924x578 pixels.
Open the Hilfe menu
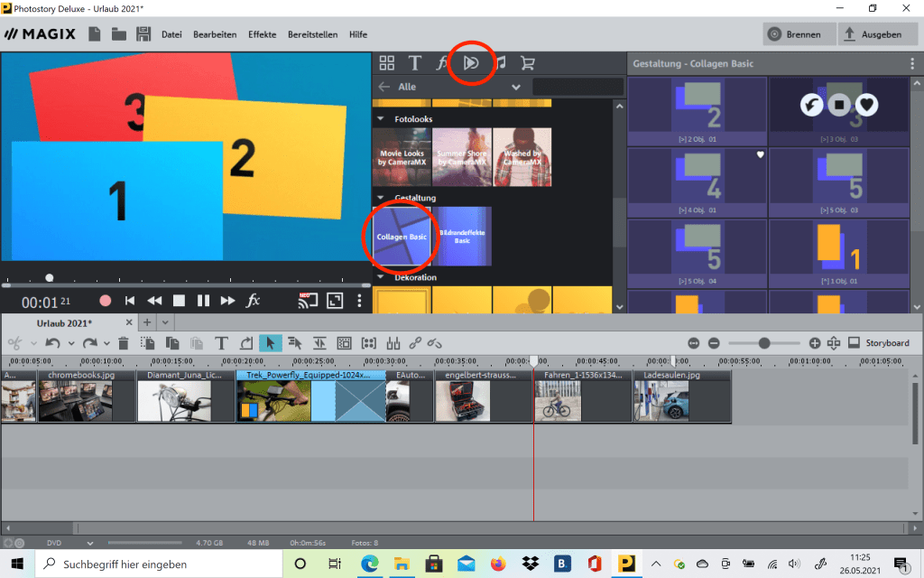[358, 34]
